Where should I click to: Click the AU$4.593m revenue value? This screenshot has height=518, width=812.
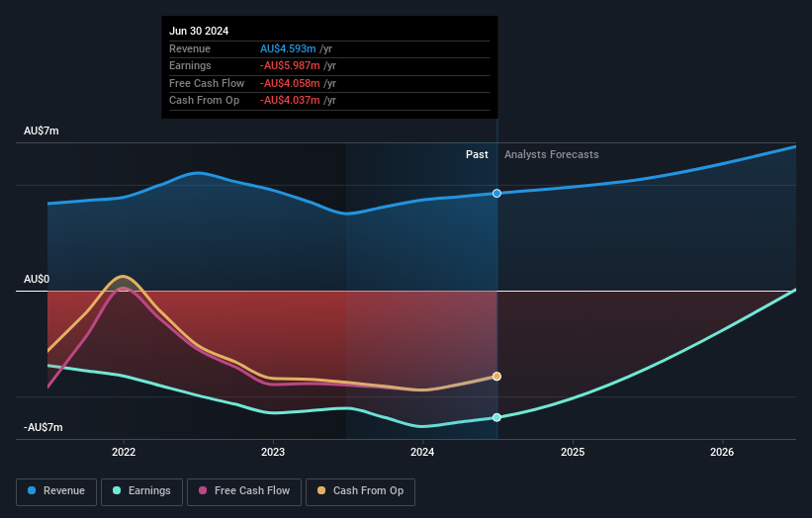[x=288, y=48]
